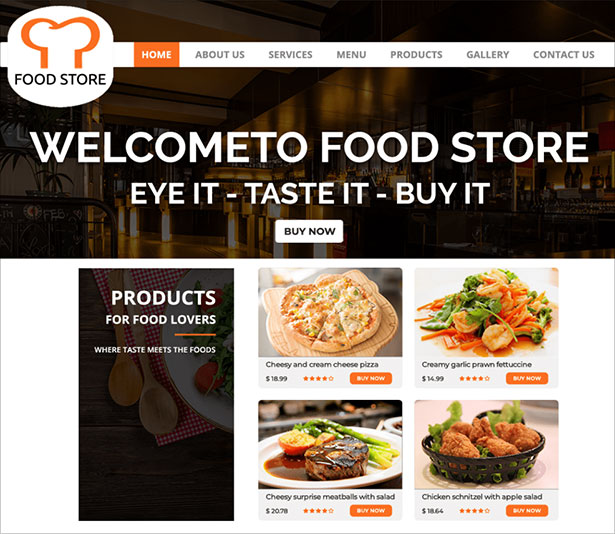Screen dimensions: 615x534
Task: Select Menu in the navigation bar
Action: click(351, 55)
